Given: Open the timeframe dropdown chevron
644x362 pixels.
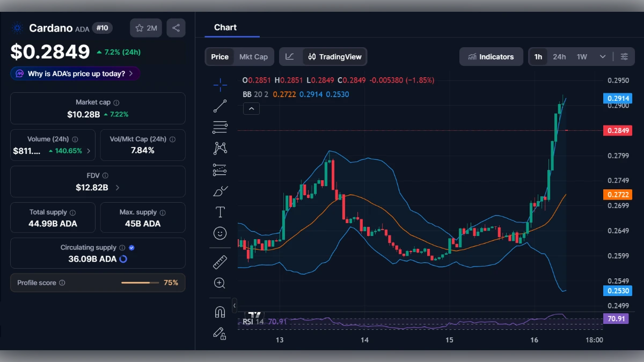Looking at the screenshot, I should click(602, 56).
